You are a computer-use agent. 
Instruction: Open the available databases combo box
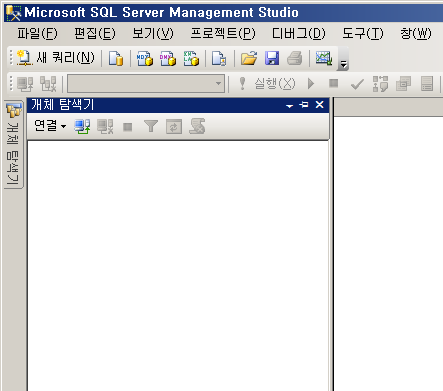[146, 83]
